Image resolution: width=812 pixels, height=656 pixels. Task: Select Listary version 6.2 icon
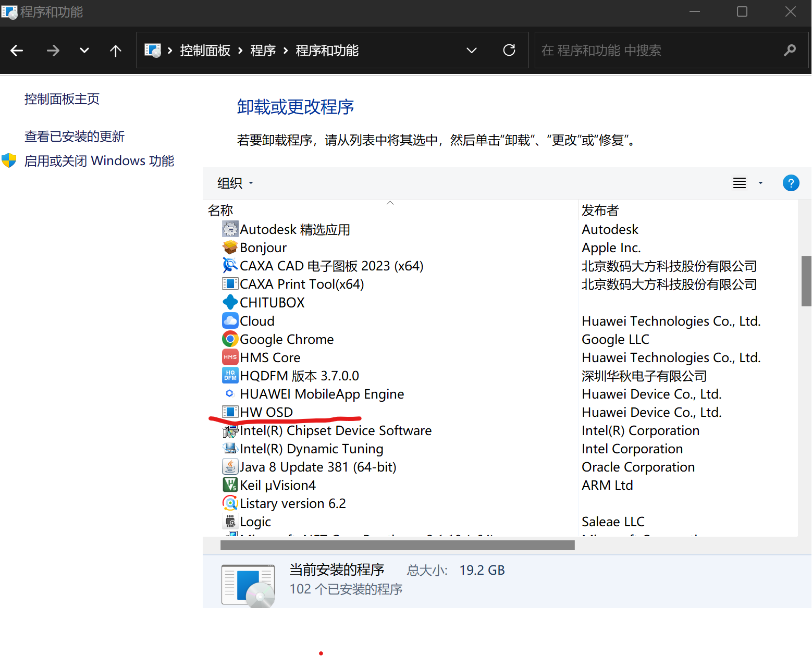coord(230,503)
